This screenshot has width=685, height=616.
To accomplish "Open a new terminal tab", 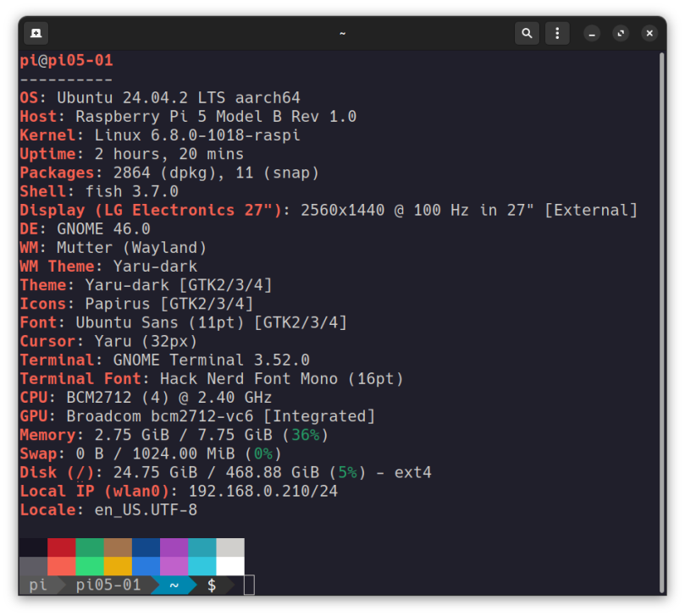I will click(x=36, y=33).
